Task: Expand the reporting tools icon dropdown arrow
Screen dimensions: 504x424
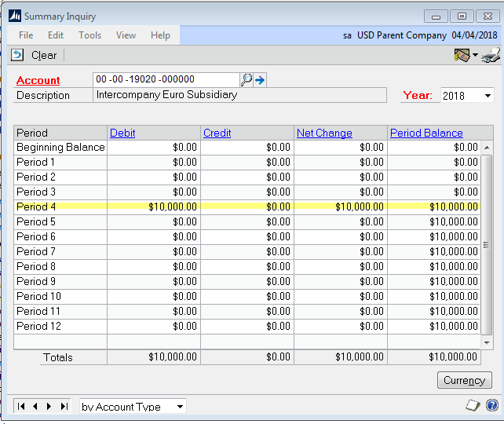Action: click(x=475, y=56)
